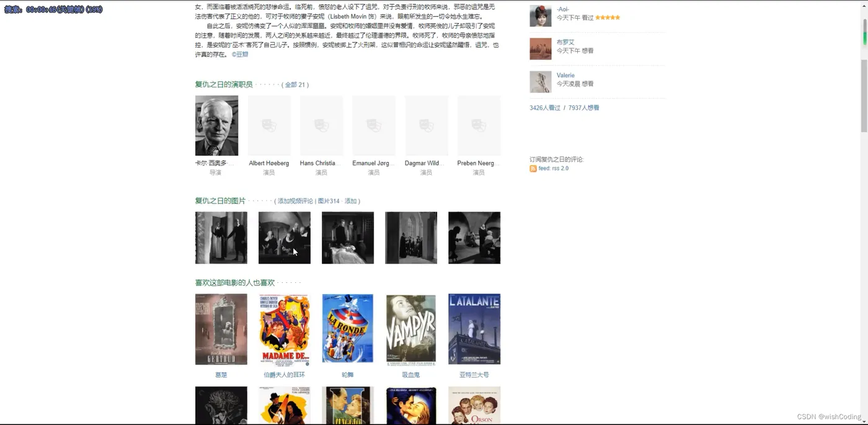The width and height of the screenshot is (868, 425).
Task: Open the -Aoi- username link
Action: coord(563,9)
